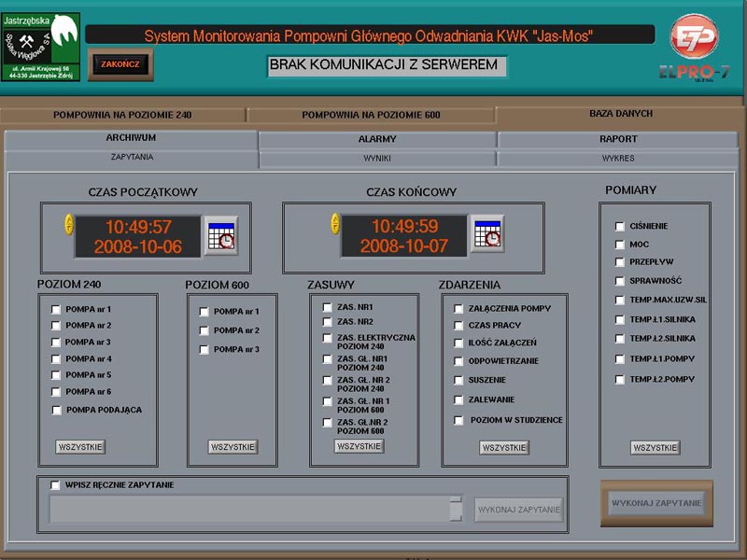The image size is (747, 560).
Task: Click WSZYSTKIE button in ZDARZENIA panel
Action: (504, 448)
